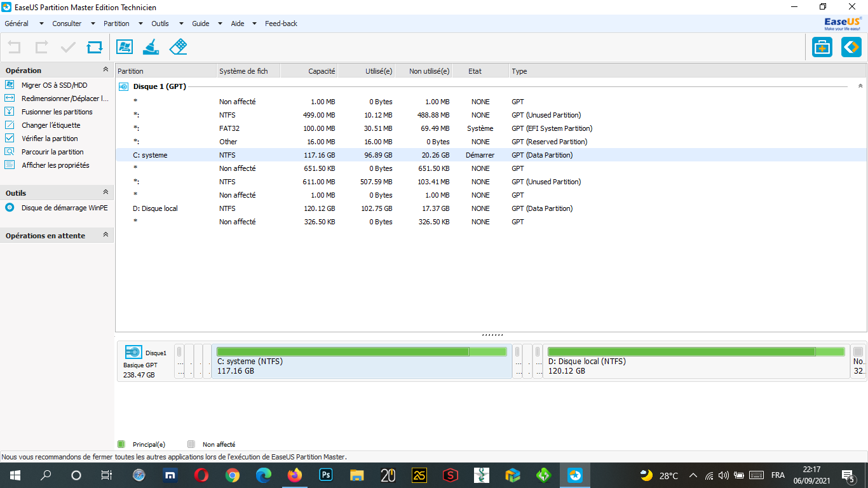Choose Parcourir la partition

(x=53, y=152)
